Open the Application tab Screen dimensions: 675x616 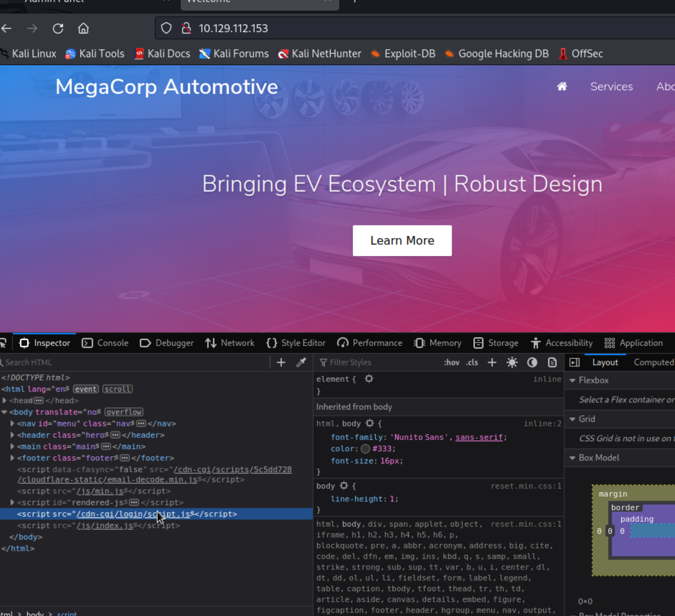634,343
